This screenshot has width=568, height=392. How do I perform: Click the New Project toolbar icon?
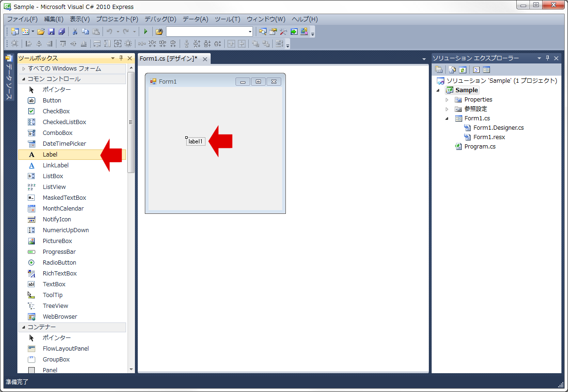15,31
